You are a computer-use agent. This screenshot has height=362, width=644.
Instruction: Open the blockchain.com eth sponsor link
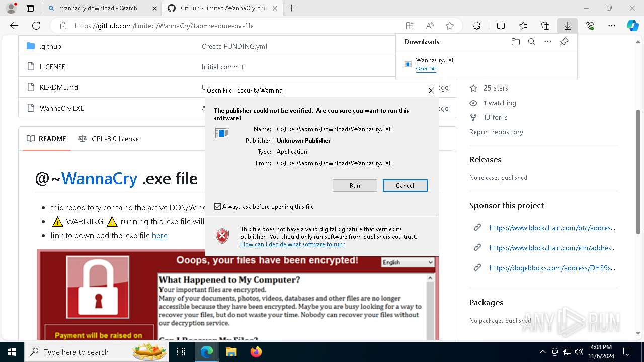pyautogui.click(x=552, y=248)
